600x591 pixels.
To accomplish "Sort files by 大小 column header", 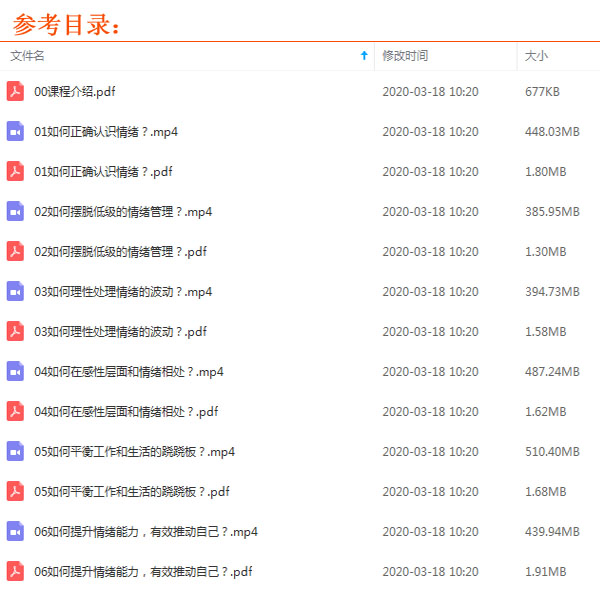I will [x=537, y=56].
